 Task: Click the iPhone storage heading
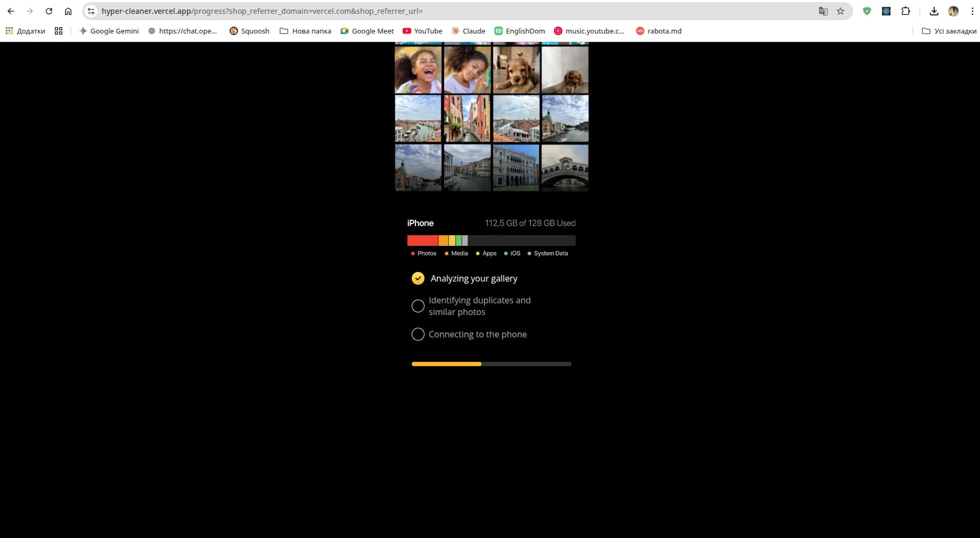click(x=420, y=223)
